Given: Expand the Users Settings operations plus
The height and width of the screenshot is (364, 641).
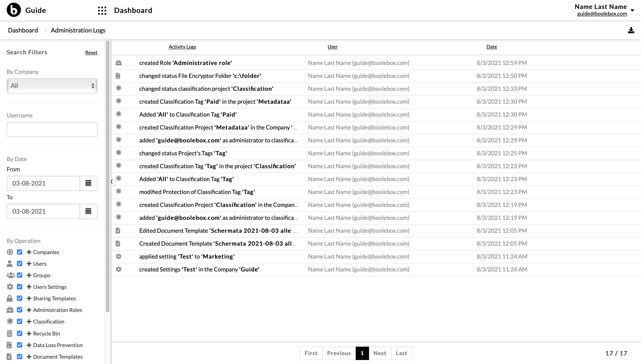Looking at the screenshot, I should [29, 287].
